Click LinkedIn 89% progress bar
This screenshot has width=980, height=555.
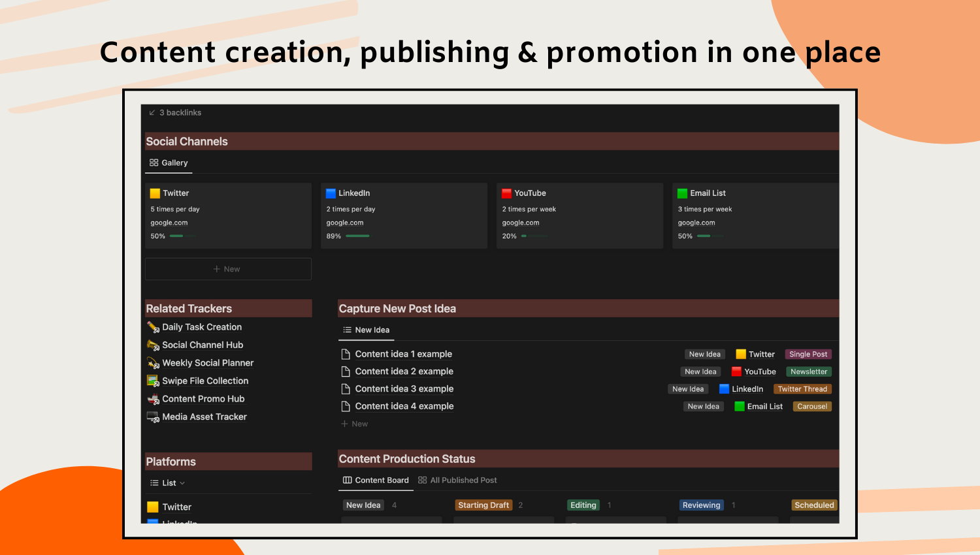[359, 236]
